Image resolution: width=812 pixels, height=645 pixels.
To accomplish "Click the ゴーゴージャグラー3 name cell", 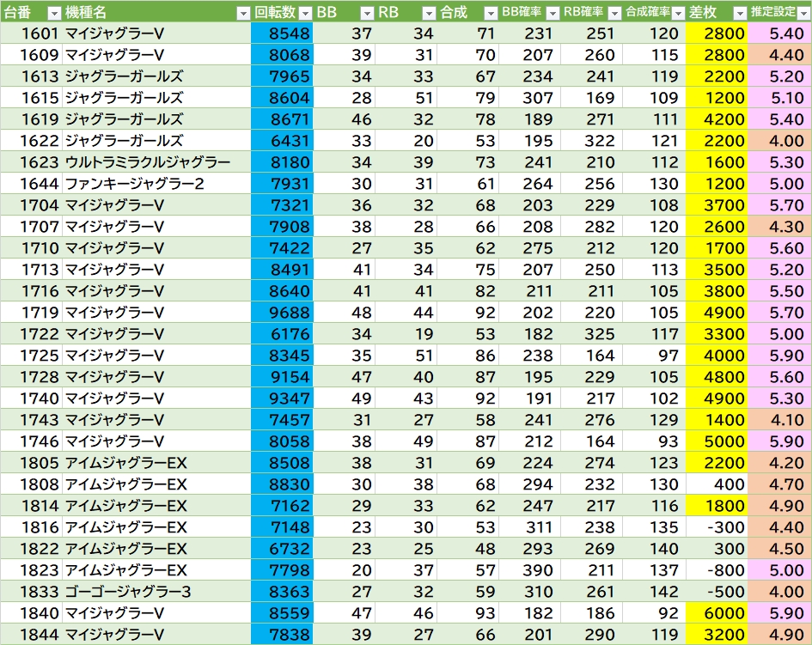I will pyautogui.click(x=156, y=593).
